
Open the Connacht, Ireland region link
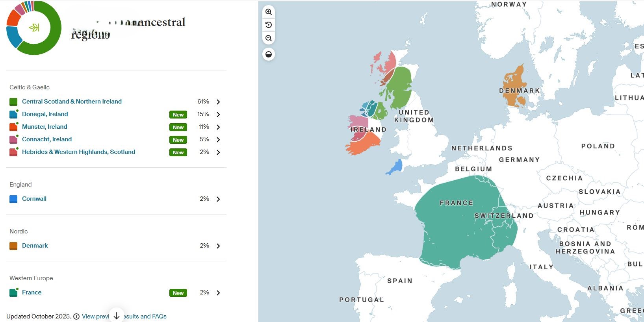point(47,139)
